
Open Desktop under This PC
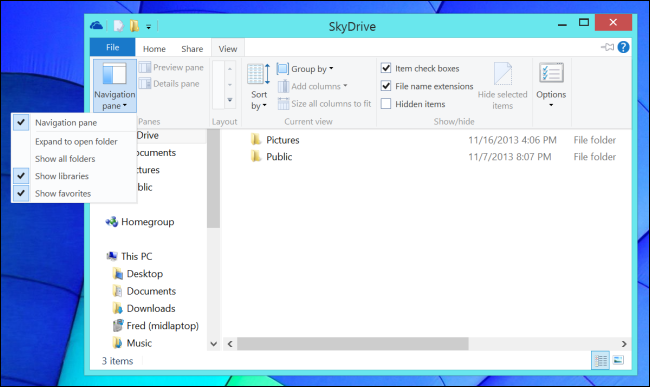(145, 274)
